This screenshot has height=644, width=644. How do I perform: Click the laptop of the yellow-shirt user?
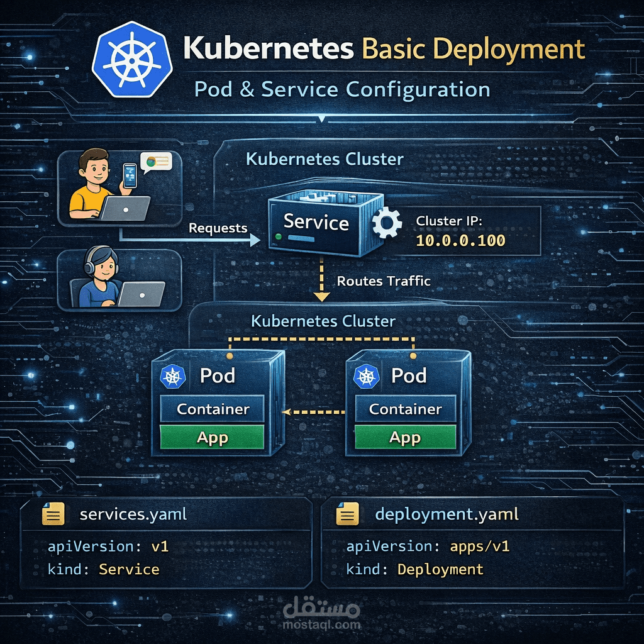click(x=125, y=208)
